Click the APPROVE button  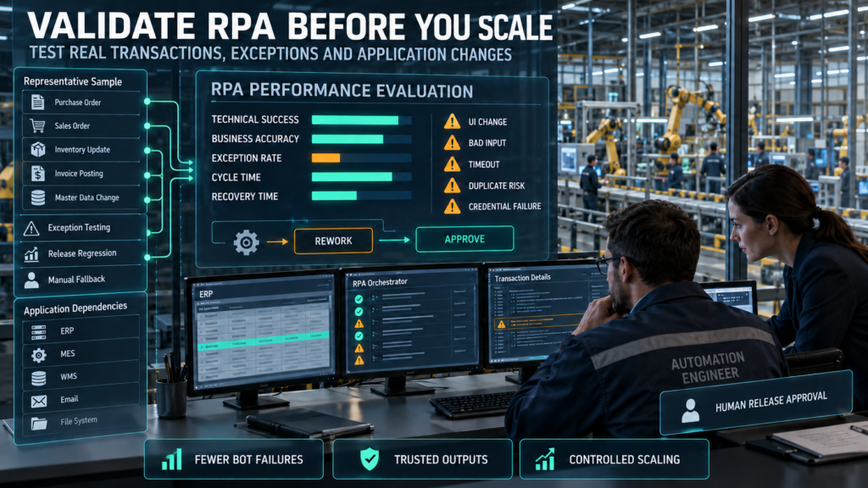465,239
